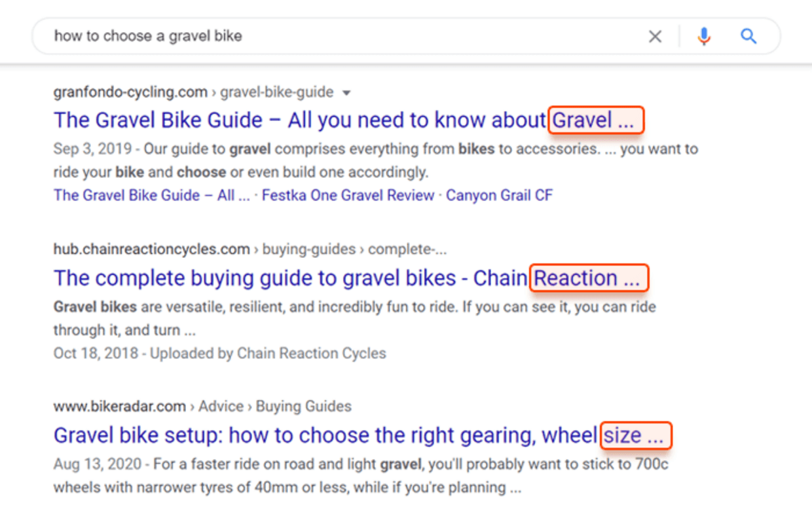Activate voice search via the microphone icon
812x529 pixels.
pyautogui.click(x=704, y=37)
